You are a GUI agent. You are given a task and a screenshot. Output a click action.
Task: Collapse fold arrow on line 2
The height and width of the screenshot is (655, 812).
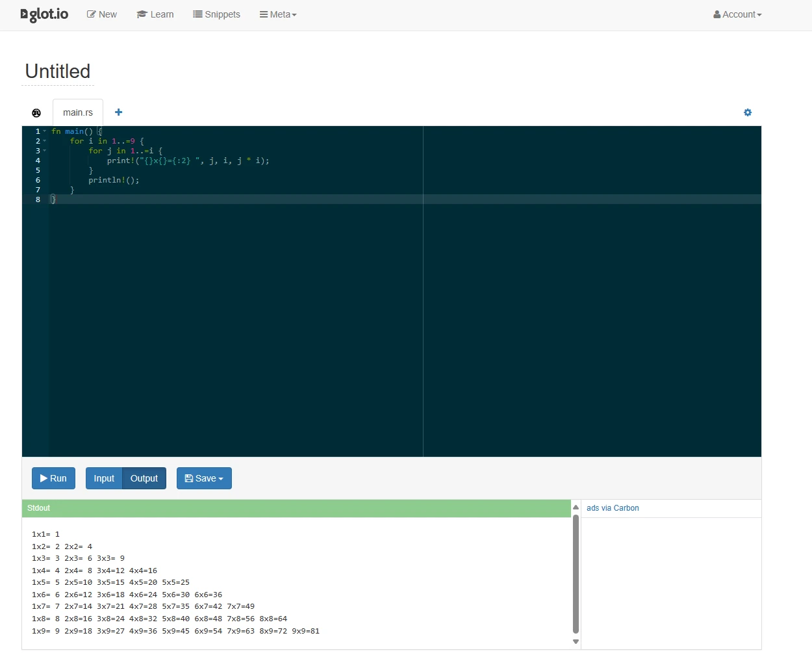(x=45, y=141)
